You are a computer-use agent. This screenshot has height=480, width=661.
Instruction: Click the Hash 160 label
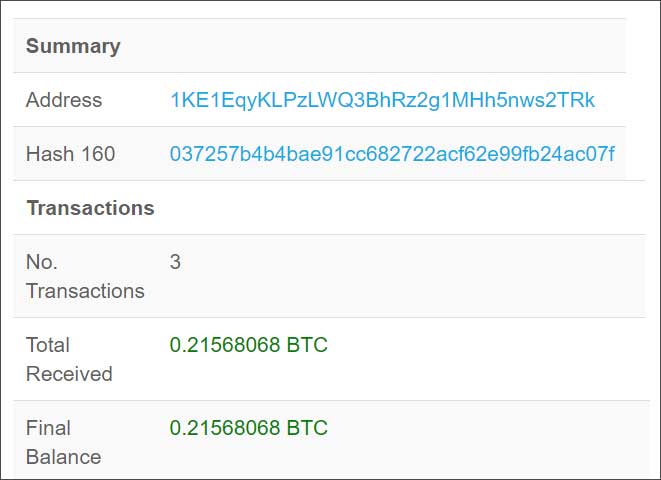(70, 154)
